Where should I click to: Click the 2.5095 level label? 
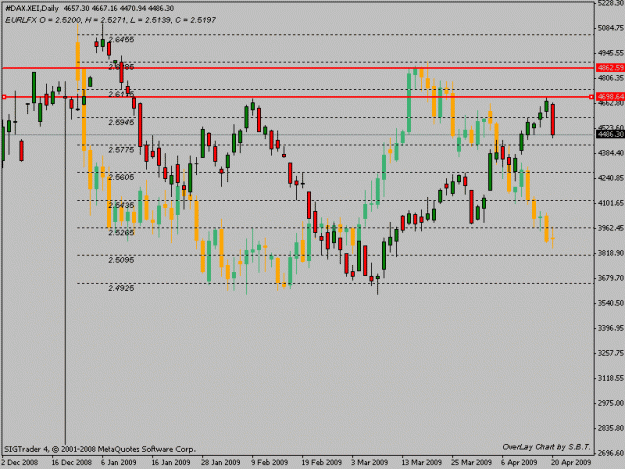(x=121, y=260)
